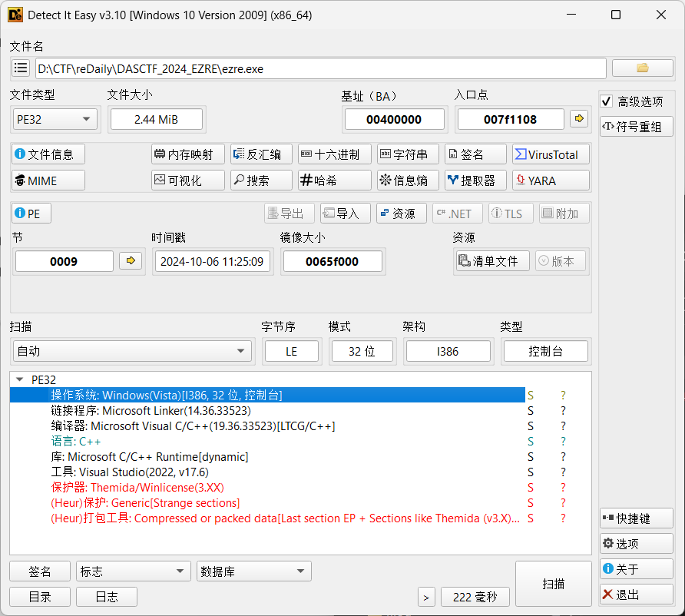Open 关于 about dialog
Screen dimensions: 685x616
tap(637, 569)
